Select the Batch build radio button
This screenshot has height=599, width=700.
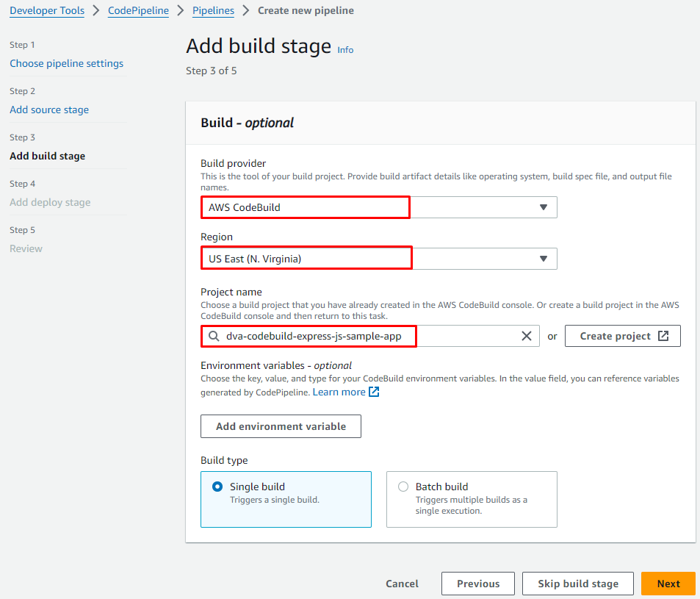403,487
